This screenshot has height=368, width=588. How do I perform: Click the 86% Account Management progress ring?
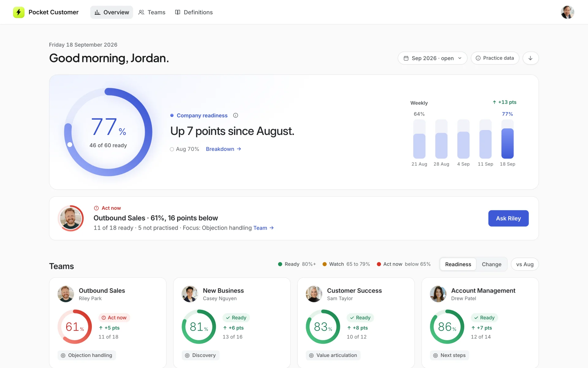click(x=447, y=327)
